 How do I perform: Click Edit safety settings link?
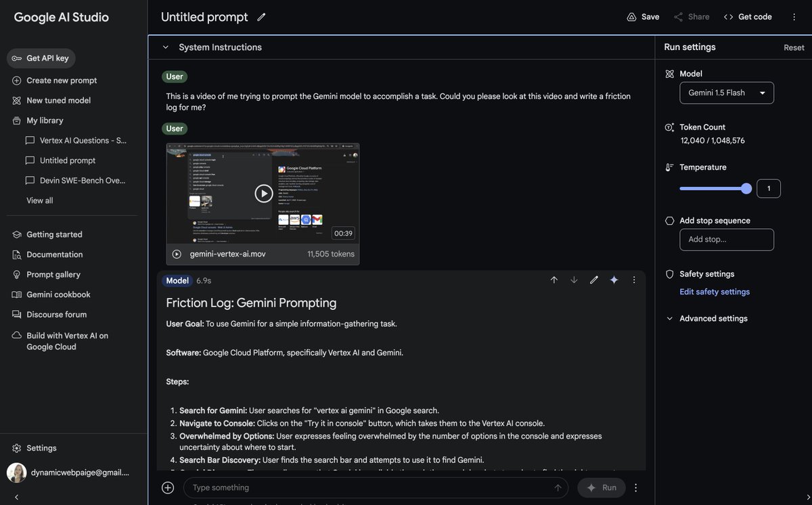click(715, 292)
